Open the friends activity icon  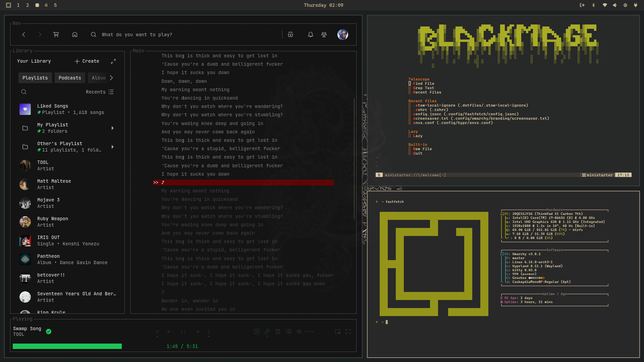324,35
